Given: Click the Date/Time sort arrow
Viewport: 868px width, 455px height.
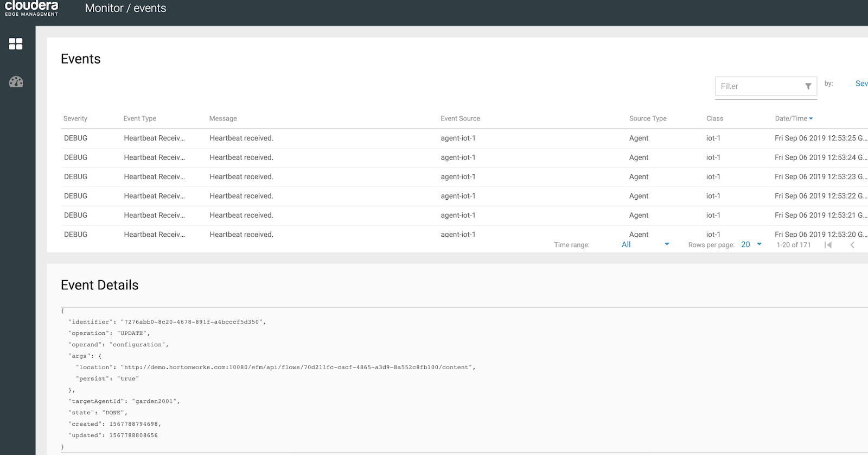Looking at the screenshot, I should (x=811, y=118).
